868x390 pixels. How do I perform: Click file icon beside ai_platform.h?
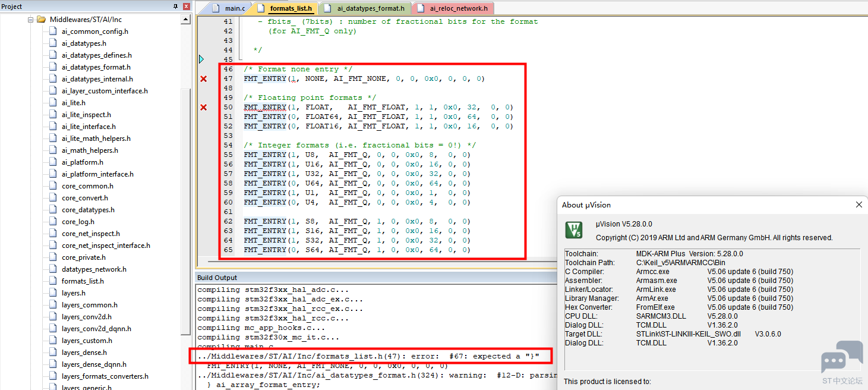coord(53,162)
